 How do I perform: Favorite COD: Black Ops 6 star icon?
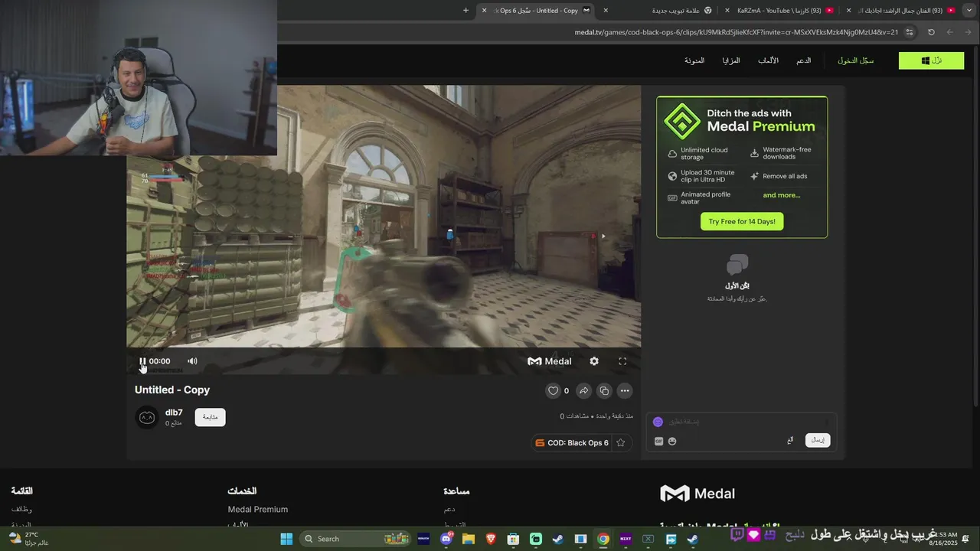point(621,442)
